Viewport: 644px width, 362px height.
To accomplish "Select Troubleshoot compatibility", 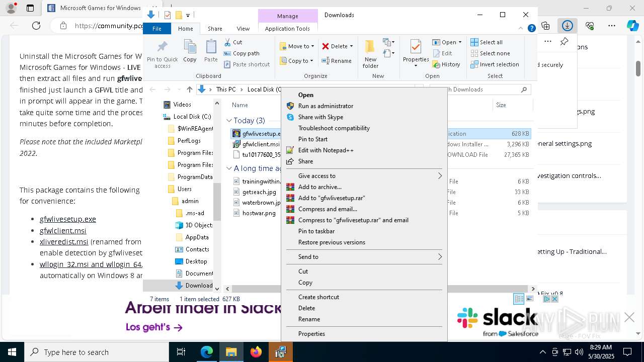I will click(364, 128).
